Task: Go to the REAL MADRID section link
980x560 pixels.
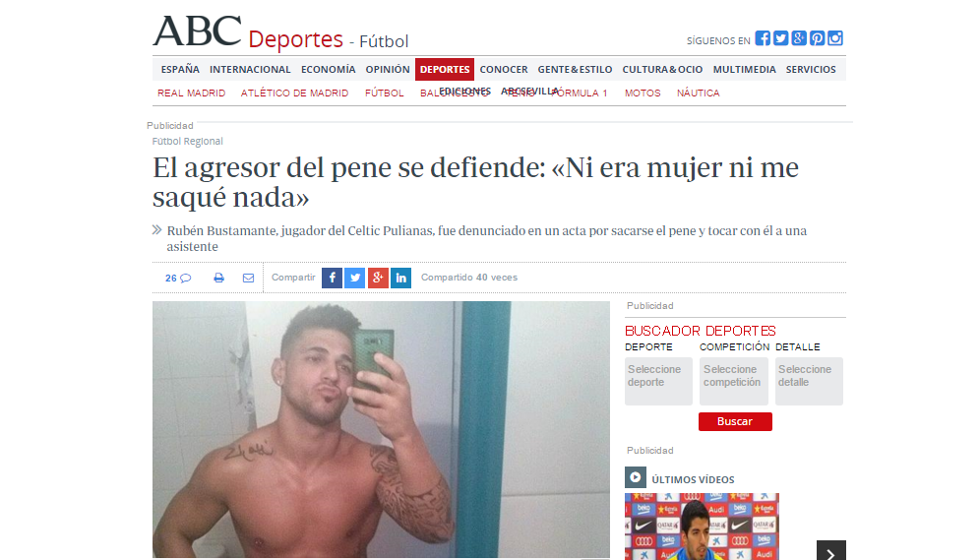Action: 191,93
